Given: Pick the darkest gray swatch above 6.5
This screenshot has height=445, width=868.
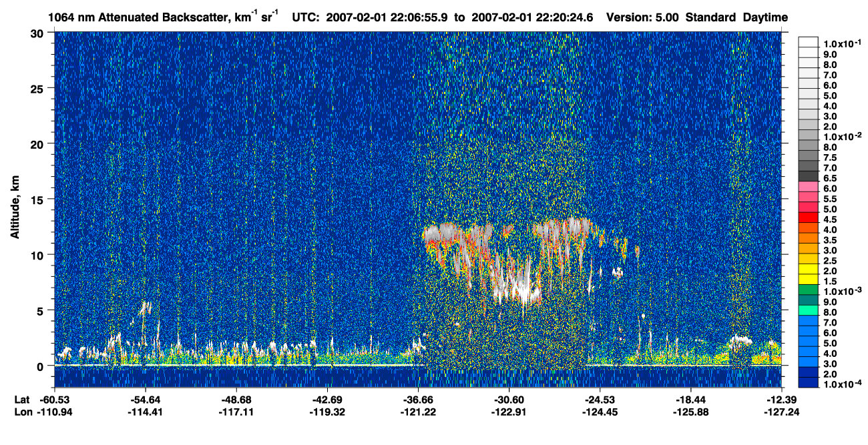Looking at the screenshot, I should 808,175.
